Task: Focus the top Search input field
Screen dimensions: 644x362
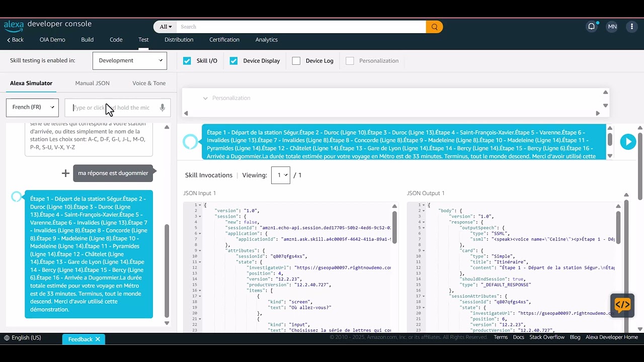Action: (302, 27)
